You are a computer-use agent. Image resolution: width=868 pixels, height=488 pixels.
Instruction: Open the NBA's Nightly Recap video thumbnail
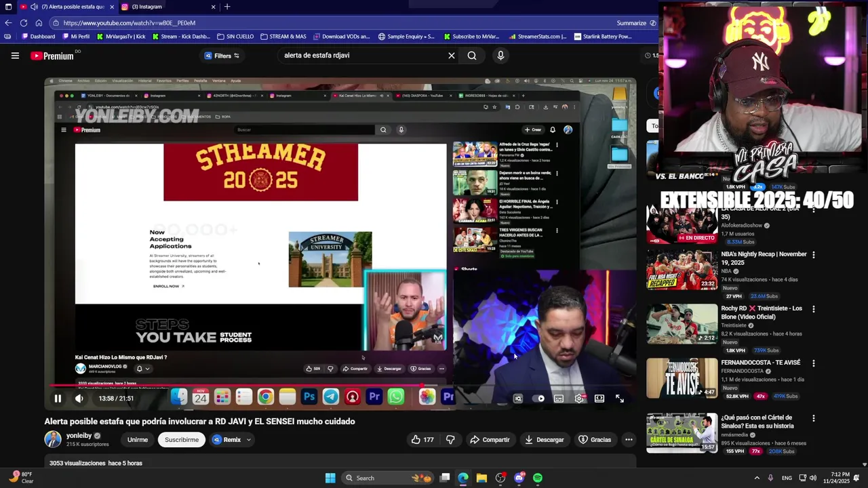[682, 270]
